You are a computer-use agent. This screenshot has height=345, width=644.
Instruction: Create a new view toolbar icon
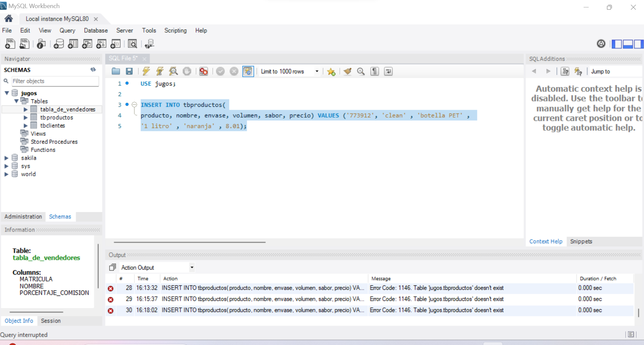87,44
